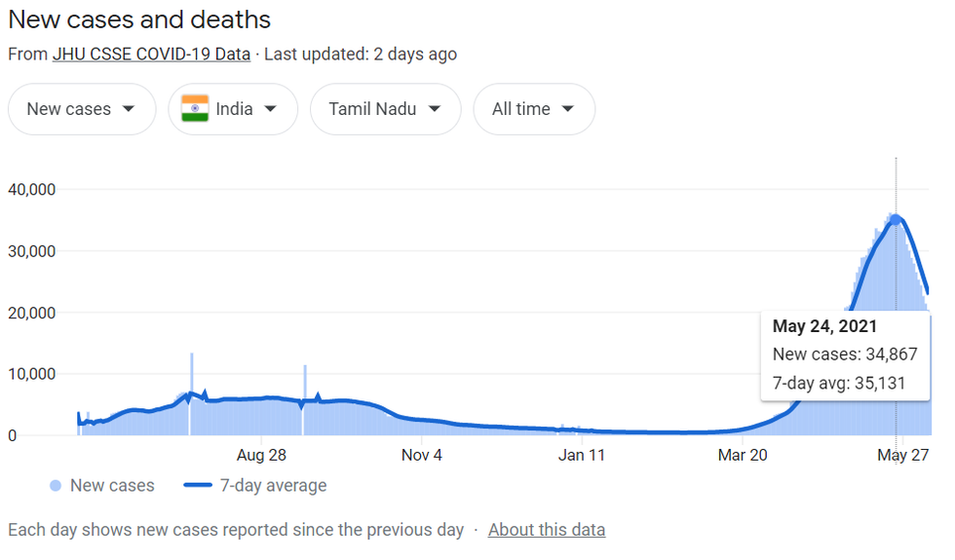Open the New cases metric dropdown
955x560 pixels.
(x=82, y=109)
